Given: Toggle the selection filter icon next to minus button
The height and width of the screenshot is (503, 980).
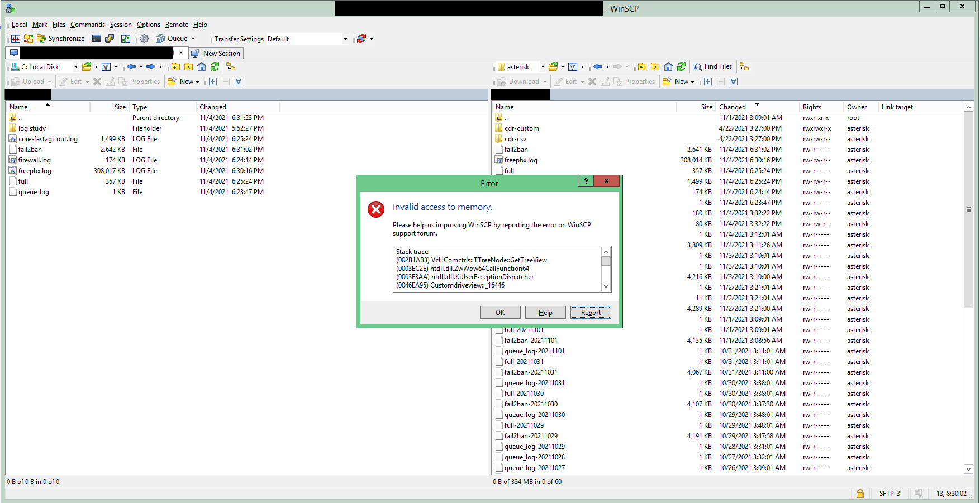Looking at the screenshot, I should click(x=734, y=82).
